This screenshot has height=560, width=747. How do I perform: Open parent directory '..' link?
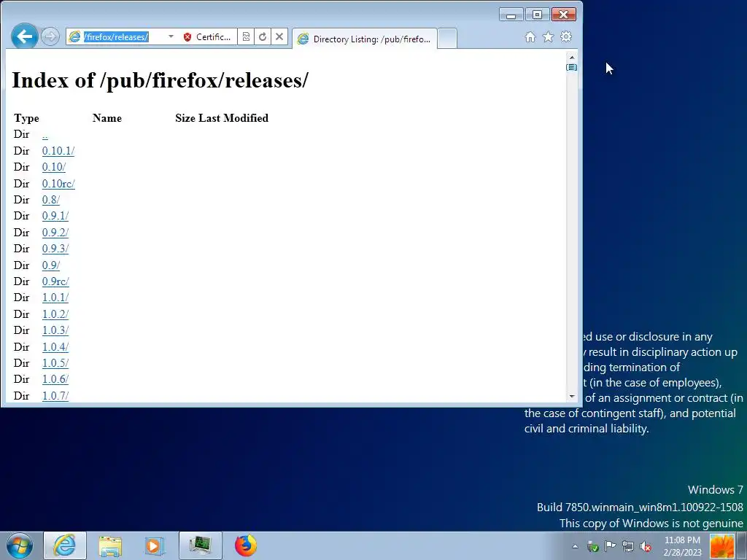[x=44, y=135]
